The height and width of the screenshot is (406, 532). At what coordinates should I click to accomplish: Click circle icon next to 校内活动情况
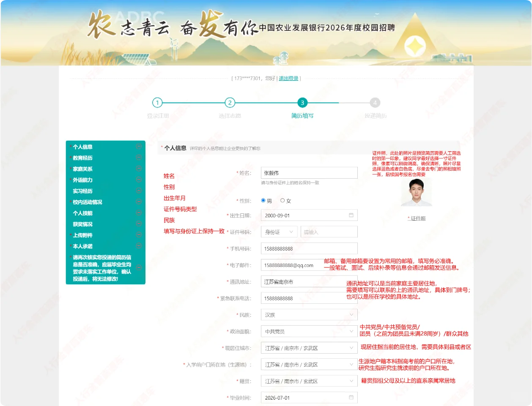tap(139, 202)
